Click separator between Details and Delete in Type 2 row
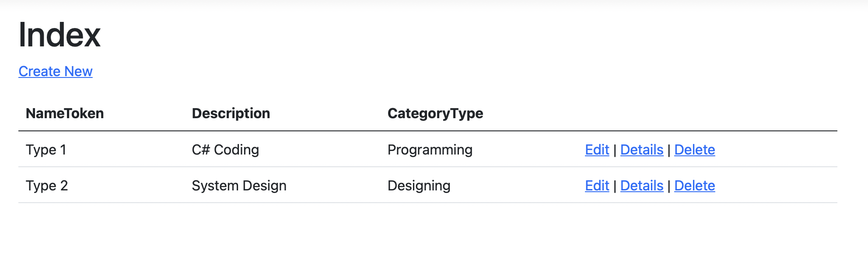The image size is (868, 253). click(x=669, y=186)
